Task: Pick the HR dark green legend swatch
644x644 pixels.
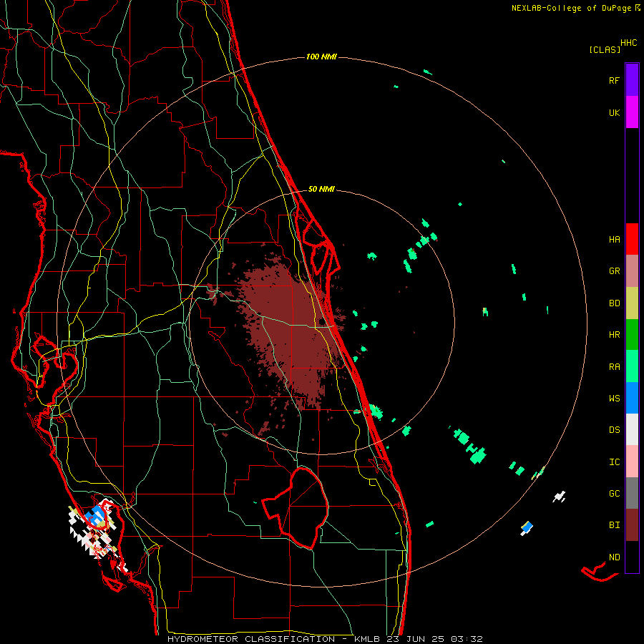Action: (x=632, y=334)
